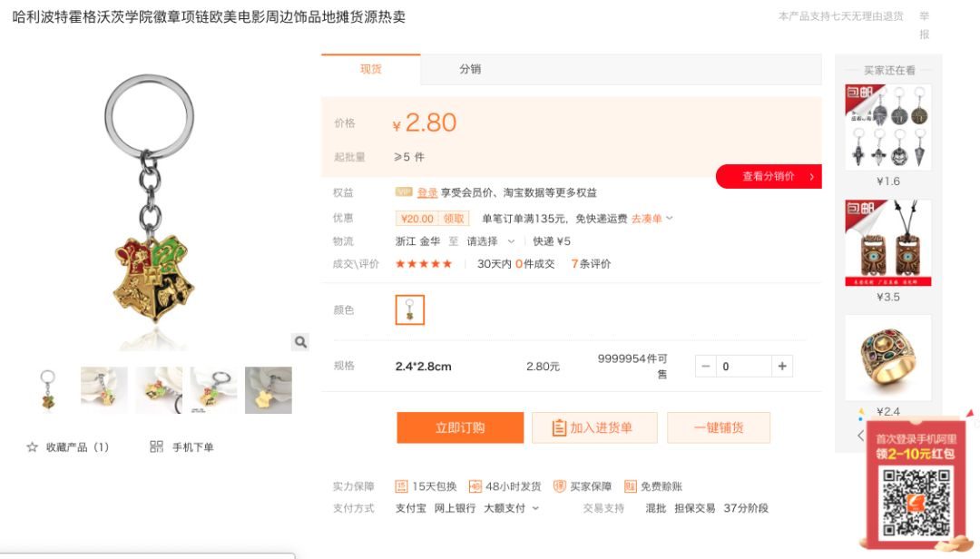Expand the 去凑单 free shipping chevron

point(670,218)
